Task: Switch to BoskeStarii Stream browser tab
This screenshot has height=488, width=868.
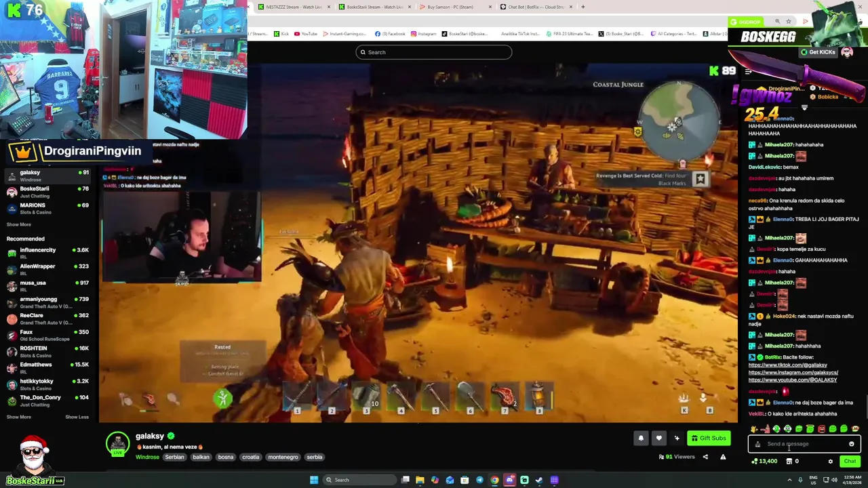Action: pos(375,7)
